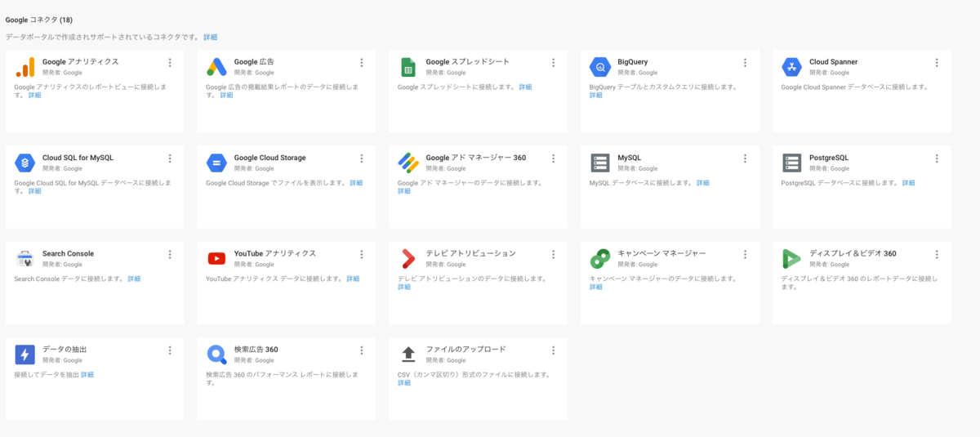980x437 pixels.
Task: Choose the Search Console connector icon
Action: pyautogui.click(x=24, y=259)
